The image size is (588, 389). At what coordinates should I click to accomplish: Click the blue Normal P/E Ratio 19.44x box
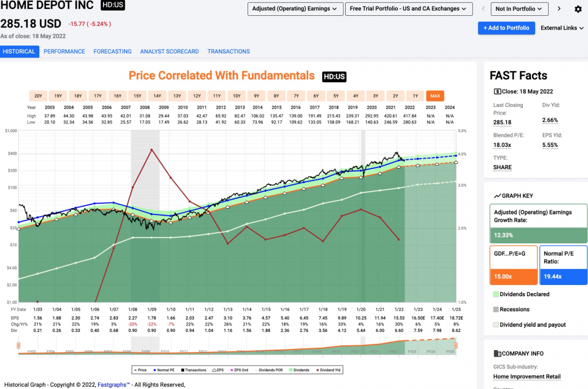coord(563,265)
